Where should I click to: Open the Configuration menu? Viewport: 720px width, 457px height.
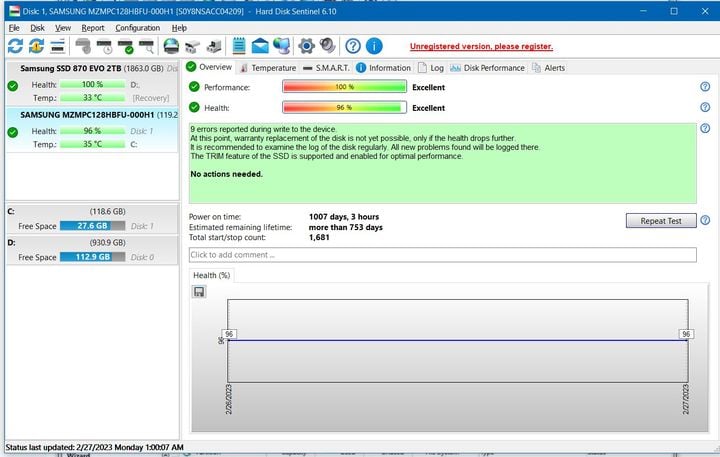click(x=137, y=28)
